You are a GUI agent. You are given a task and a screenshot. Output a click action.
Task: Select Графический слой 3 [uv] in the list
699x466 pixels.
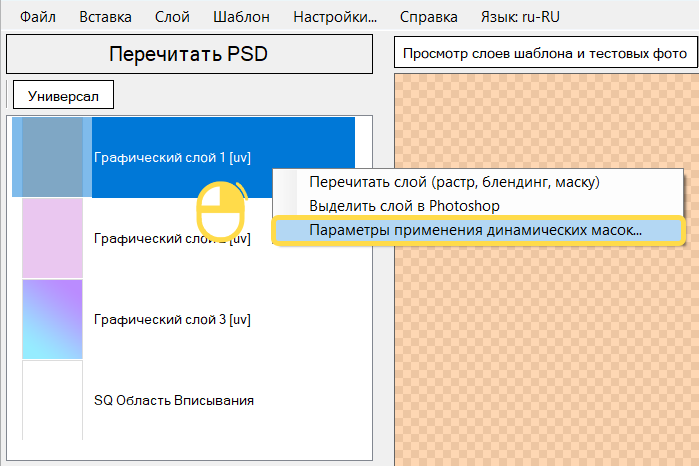(171, 319)
